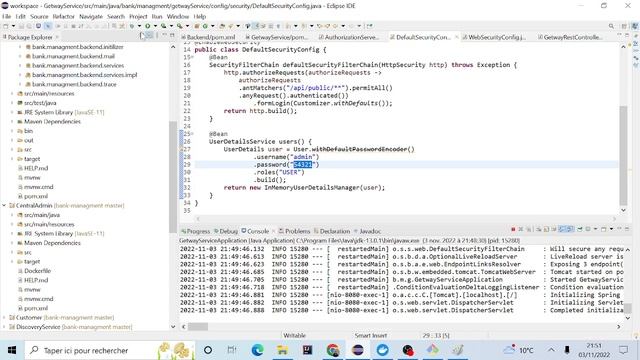Terminate the running GetwayService application
Image resolution: width=640 pixels, height=360 pixels.
point(513,229)
